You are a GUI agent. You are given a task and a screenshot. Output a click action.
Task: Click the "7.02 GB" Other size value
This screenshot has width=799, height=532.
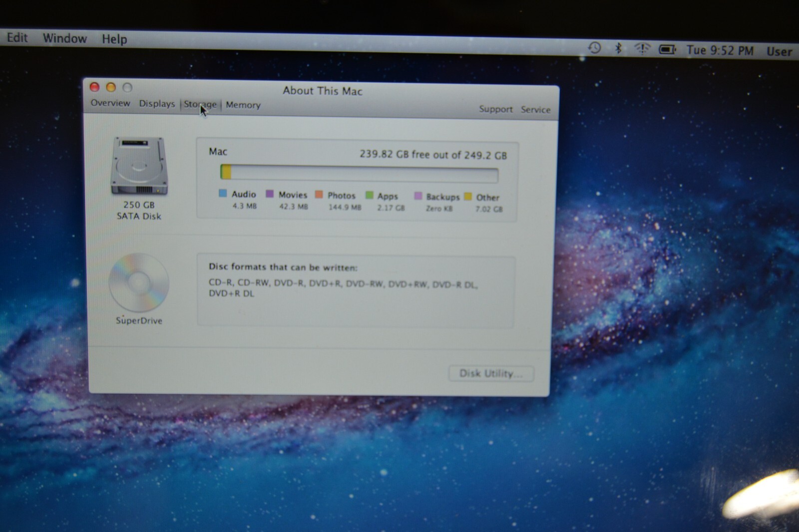coord(489,209)
